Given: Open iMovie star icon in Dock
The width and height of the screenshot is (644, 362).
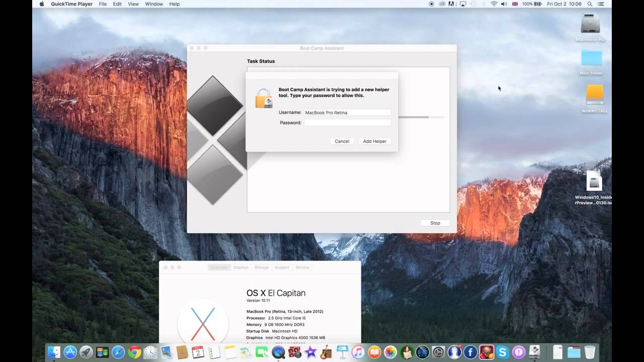Looking at the screenshot, I should [310, 352].
